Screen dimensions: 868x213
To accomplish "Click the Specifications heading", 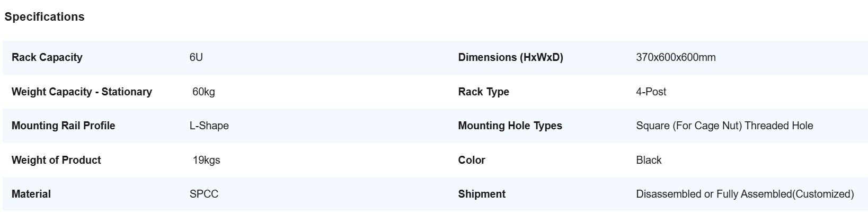I will coord(45,17).
